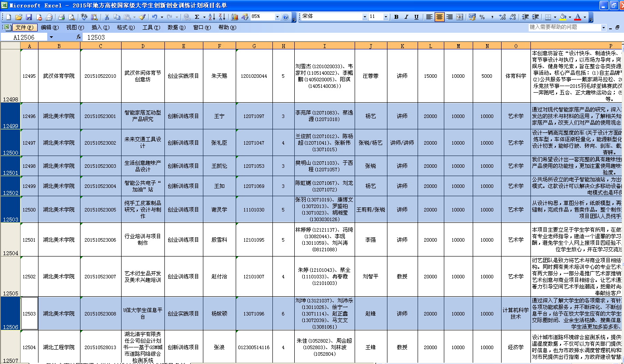Open the zoom 85% dropdown
The width and height of the screenshot is (624, 364).
[277, 17]
